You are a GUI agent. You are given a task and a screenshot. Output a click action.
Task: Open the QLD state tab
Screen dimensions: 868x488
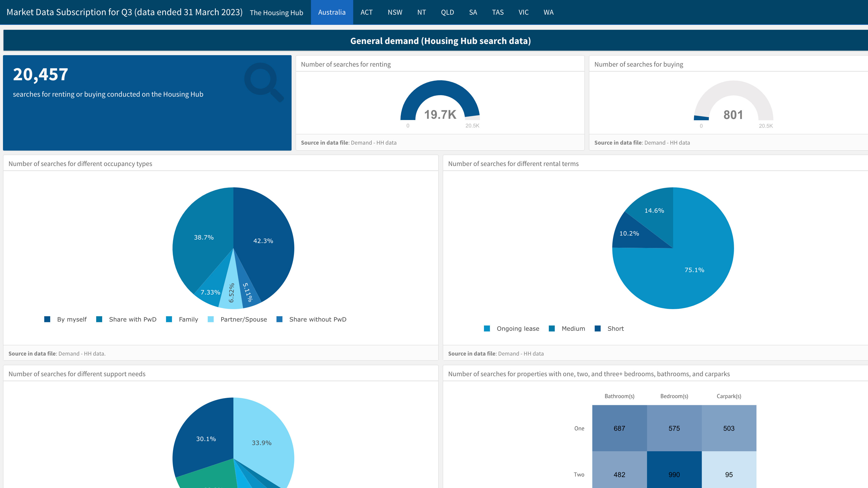(447, 12)
